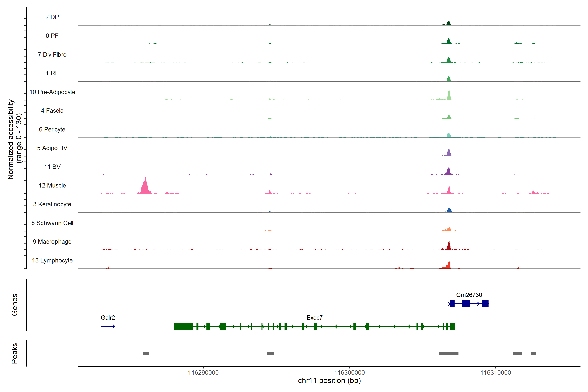Click the widest gray peak bar

pos(448,353)
